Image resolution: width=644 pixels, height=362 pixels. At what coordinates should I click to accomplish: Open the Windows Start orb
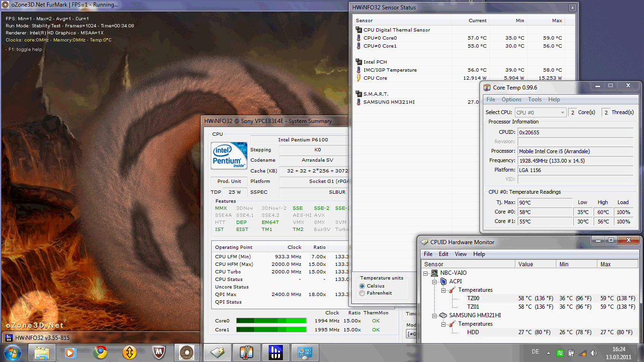[12, 352]
